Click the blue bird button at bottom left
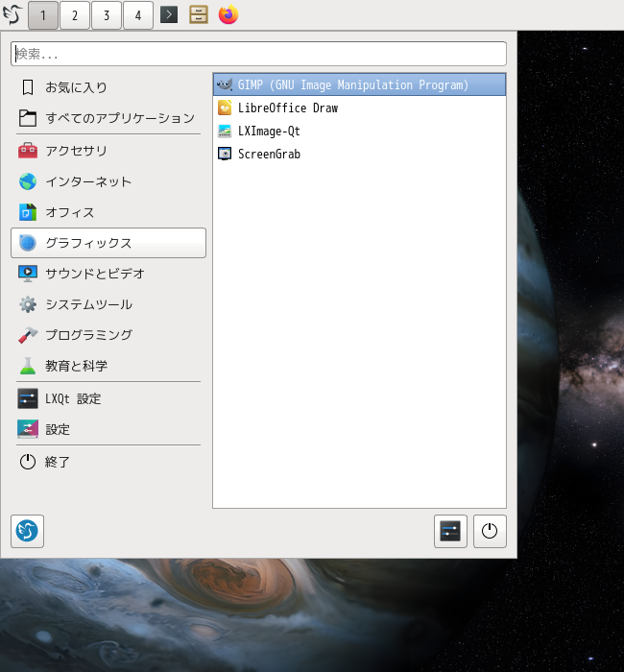 (x=27, y=531)
